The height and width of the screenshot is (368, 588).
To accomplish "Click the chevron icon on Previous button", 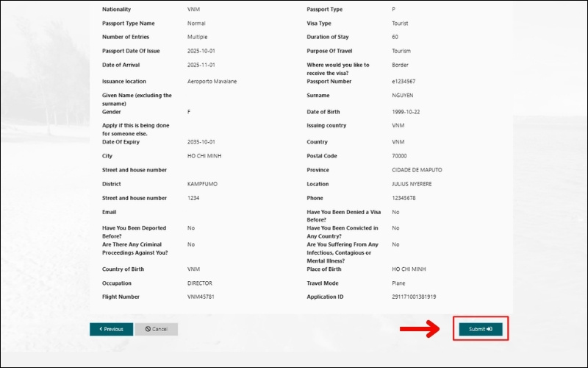I will (x=100, y=329).
